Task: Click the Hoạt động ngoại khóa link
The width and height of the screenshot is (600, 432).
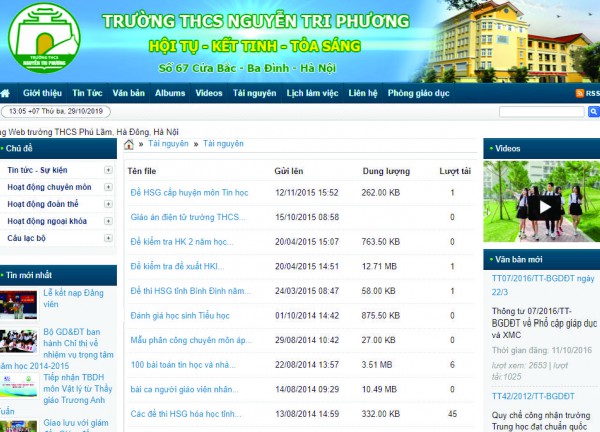Action: point(47,221)
